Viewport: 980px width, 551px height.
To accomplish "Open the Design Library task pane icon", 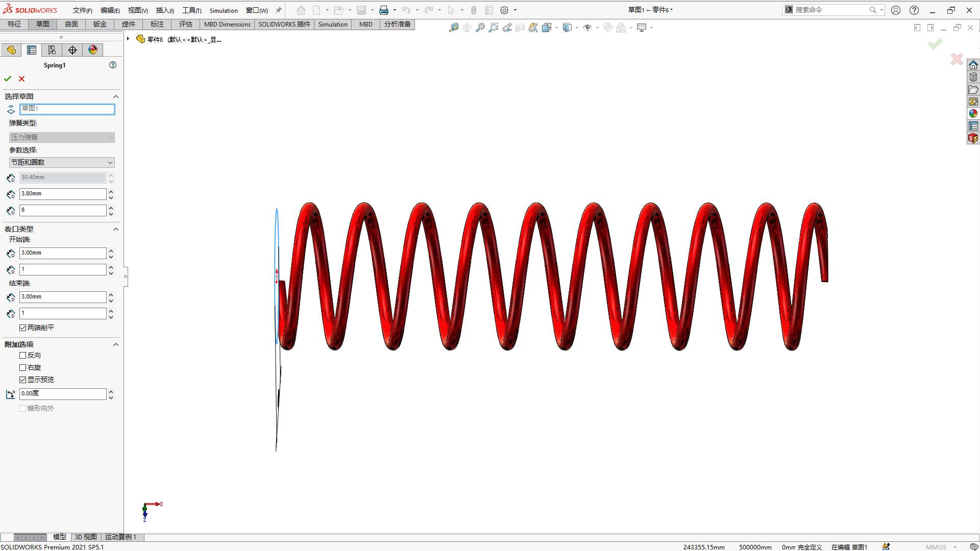I will coord(973,77).
